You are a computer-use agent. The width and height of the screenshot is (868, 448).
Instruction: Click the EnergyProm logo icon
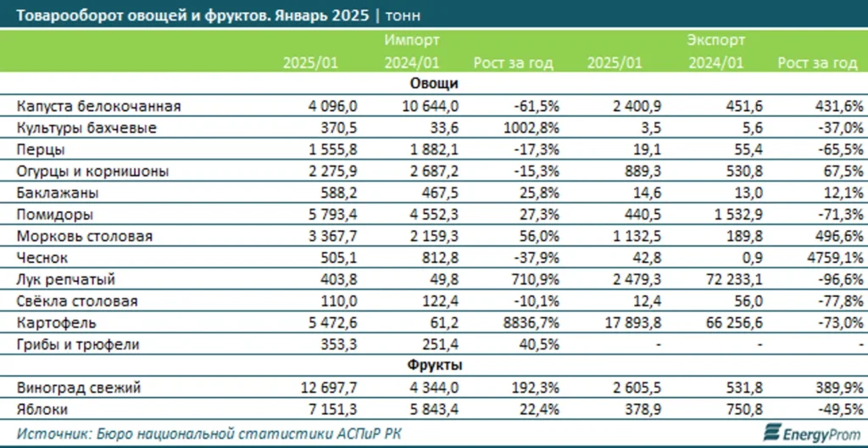[772, 431]
